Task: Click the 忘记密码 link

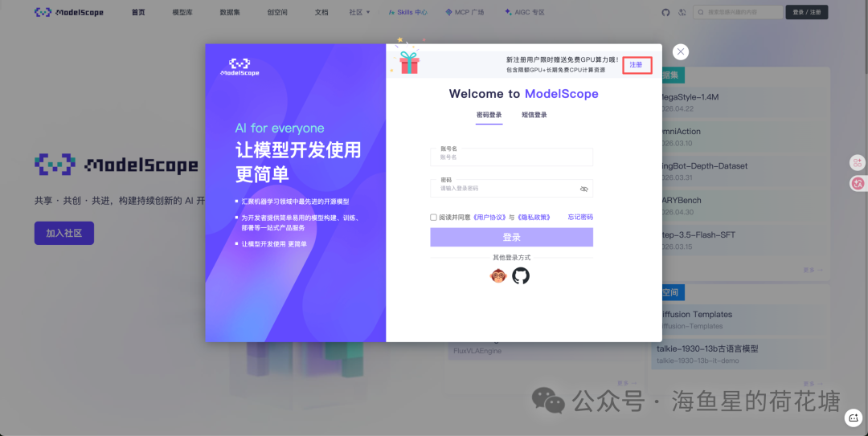Action: pyautogui.click(x=580, y=217)
